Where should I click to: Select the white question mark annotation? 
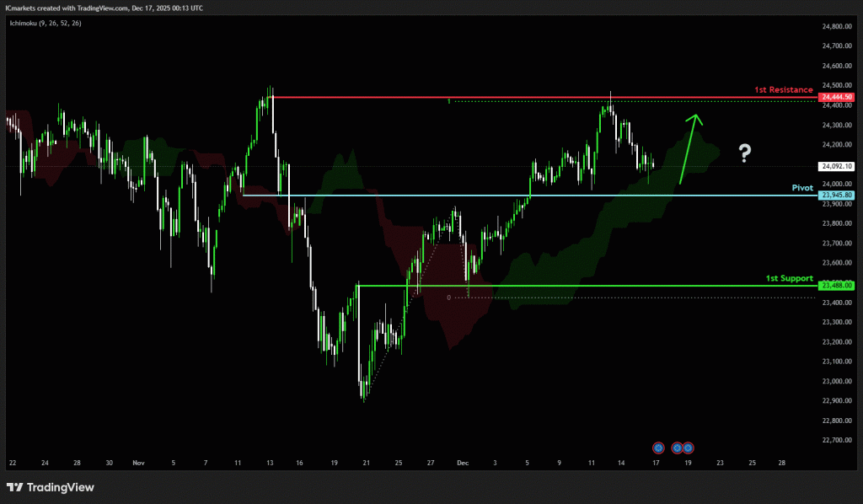click(745, 153)
